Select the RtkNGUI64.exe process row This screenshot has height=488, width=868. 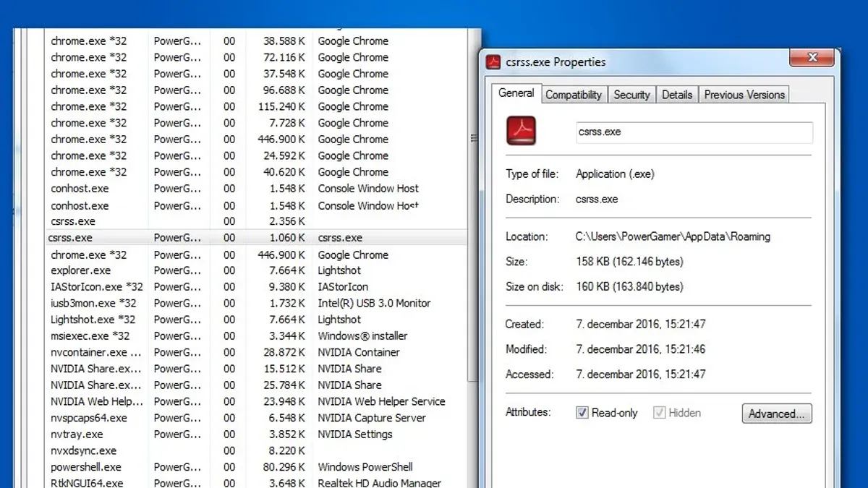click(x=257, y=482)
